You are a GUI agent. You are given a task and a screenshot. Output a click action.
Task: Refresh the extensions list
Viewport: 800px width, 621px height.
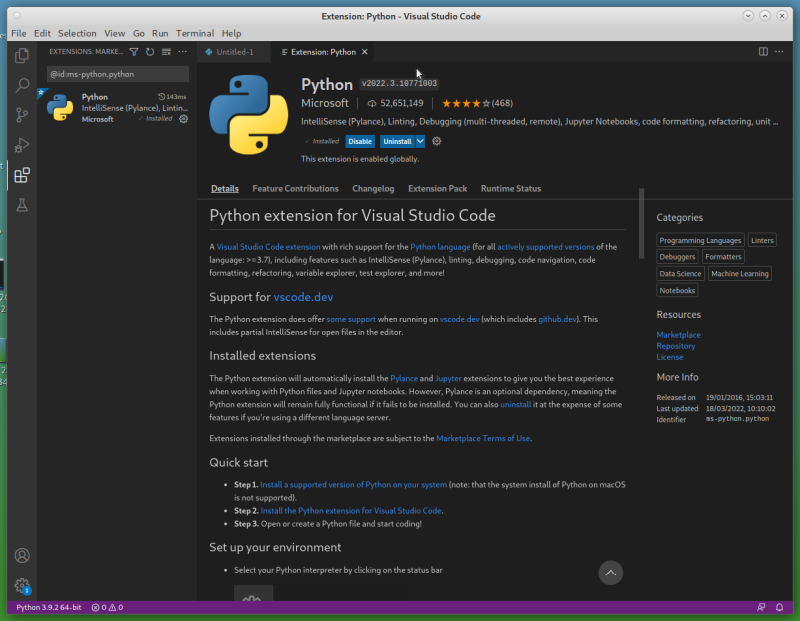150,52
